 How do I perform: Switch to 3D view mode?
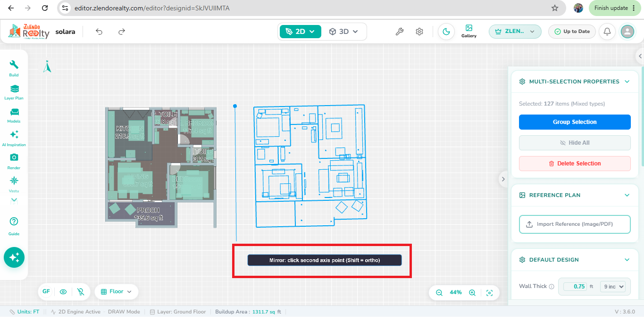pyautogui.click(x=343, y=32)
